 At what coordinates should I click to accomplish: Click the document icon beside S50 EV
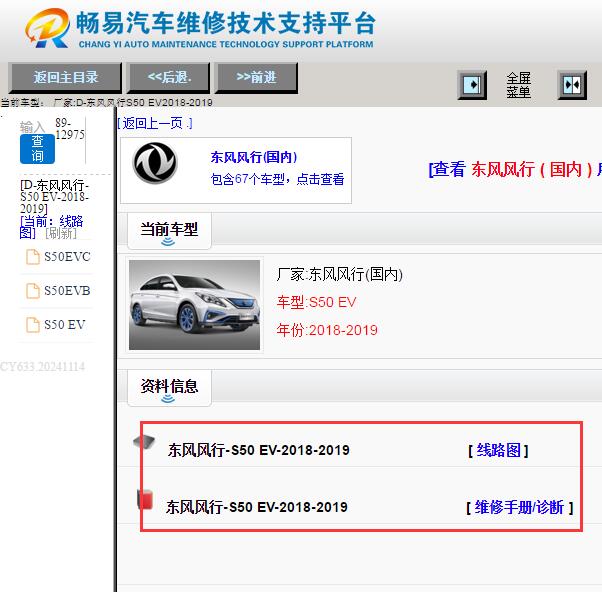click(33, 325)
